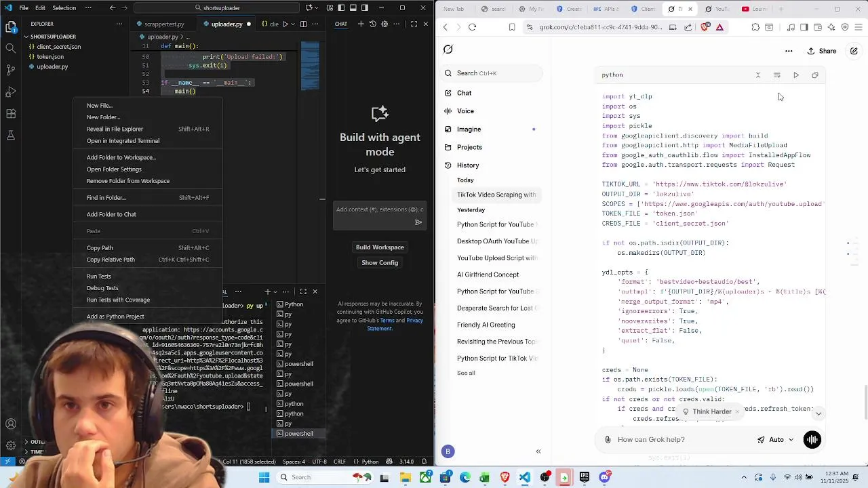The image size is (868, 488).
Task: Start a new Copilot chat with plus icon
Action: click(361, 24)
